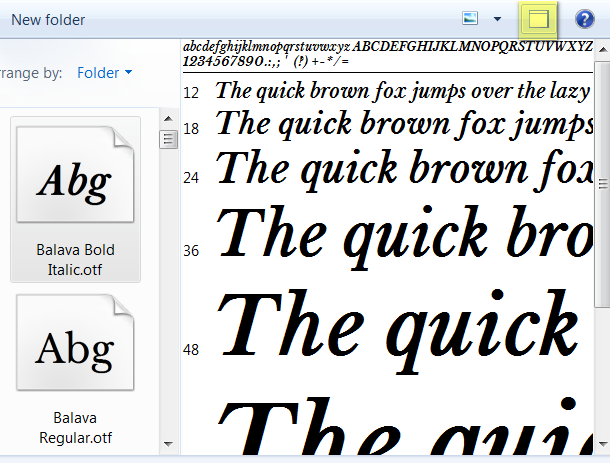This screenshot has height=463, width=610.
Task: Click the 48 point size label
Action: coord(191,350)
